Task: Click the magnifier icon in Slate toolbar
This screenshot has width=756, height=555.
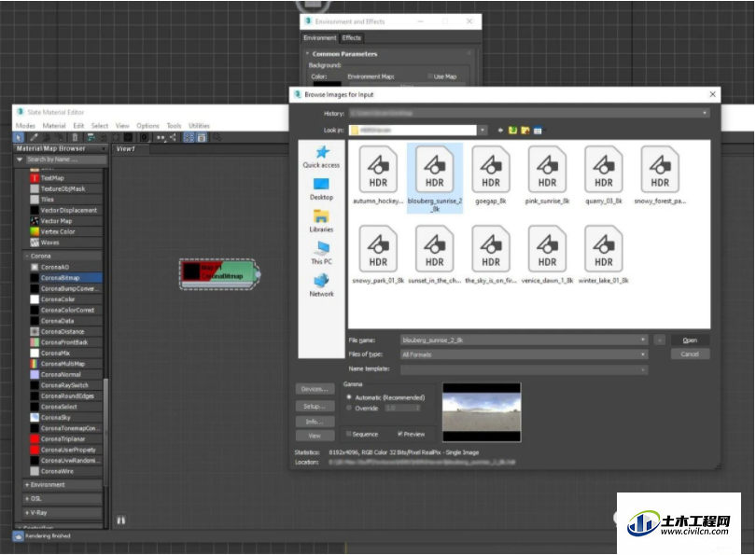Action: (x=217, y=138)
